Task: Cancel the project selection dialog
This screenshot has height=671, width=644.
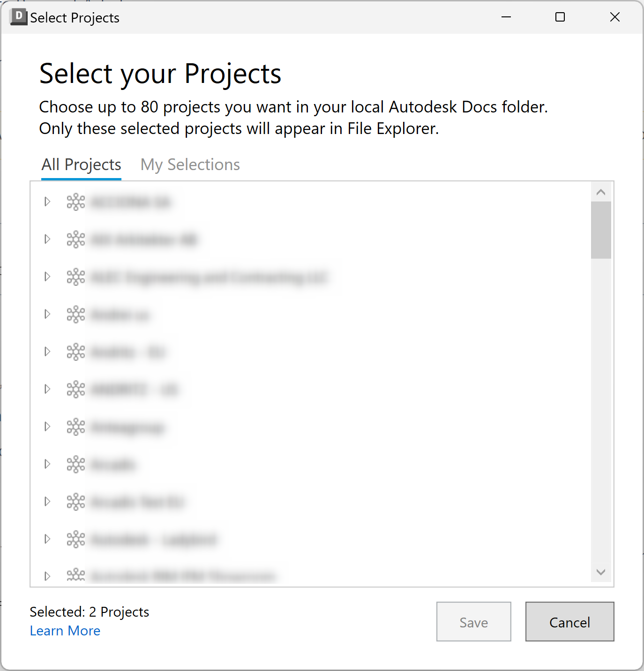Action: pyautogui.click(x=569, y=622)
